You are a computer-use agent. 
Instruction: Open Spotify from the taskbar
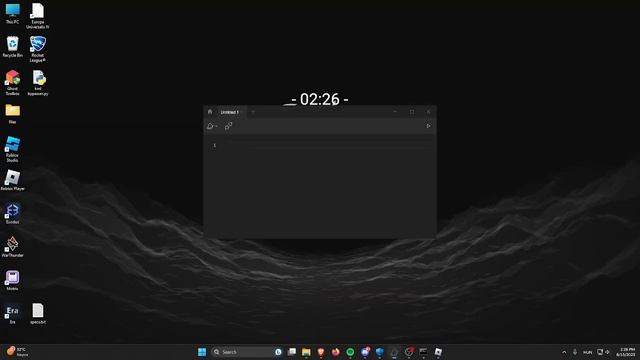pyautogui.click(x=350, y=352)
